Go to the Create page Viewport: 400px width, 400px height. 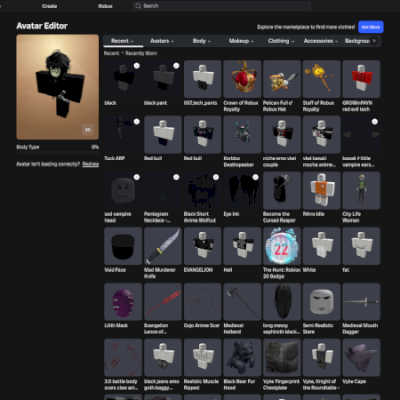pyautogui.click(x=50, y=6)
